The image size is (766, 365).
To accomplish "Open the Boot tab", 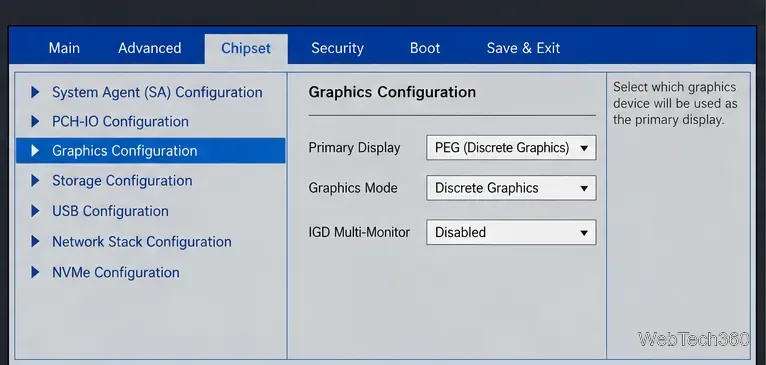I will (425, 48).
